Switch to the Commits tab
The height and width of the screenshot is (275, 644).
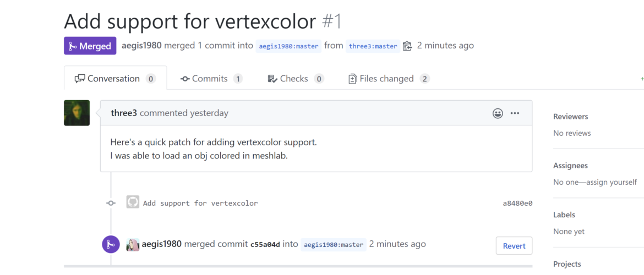click(x=211, y=79)
